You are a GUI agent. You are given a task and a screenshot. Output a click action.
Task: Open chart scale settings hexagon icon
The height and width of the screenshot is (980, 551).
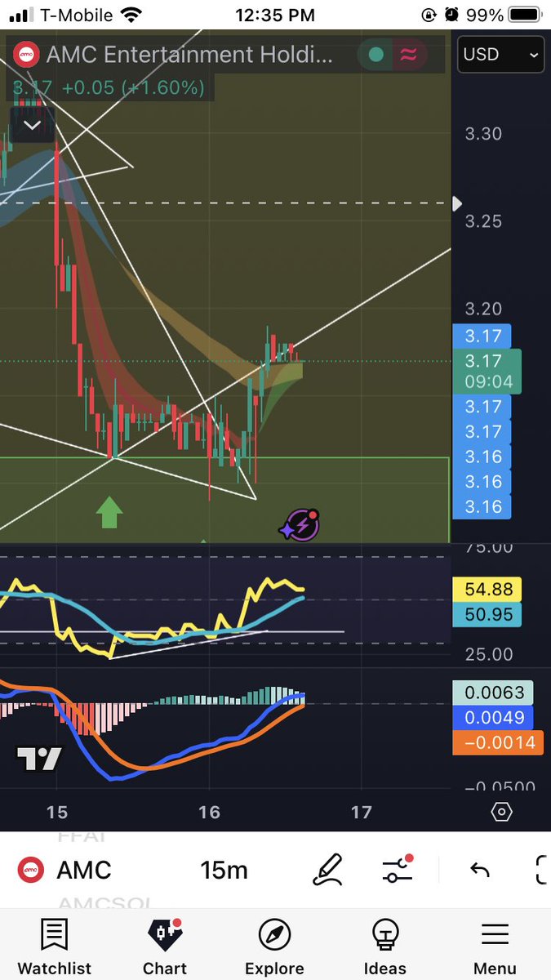[x=502, y=812]
